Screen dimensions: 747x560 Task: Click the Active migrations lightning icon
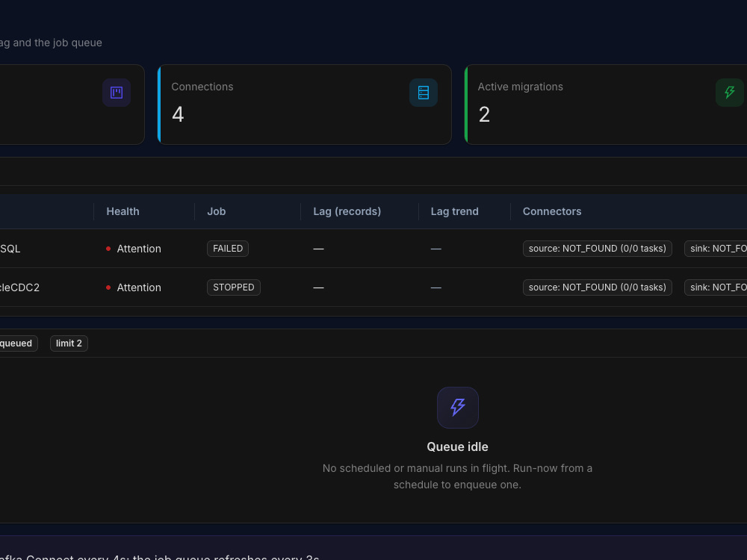point(729,93)
